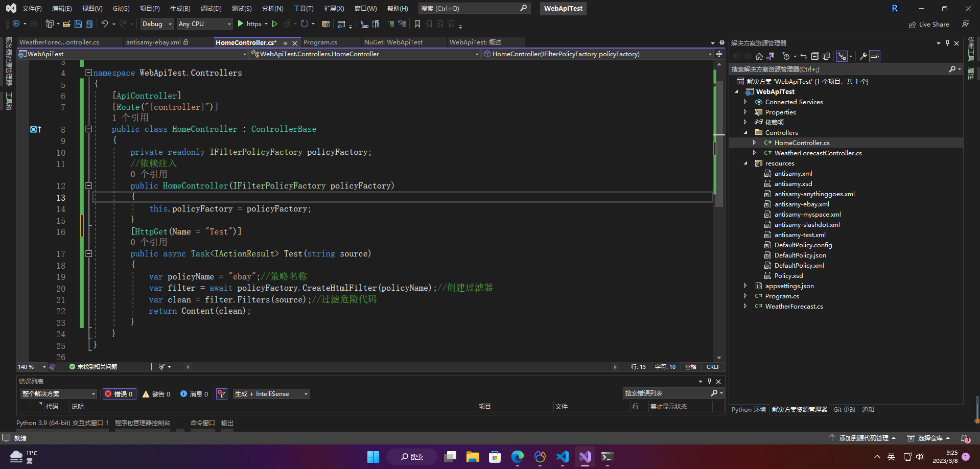Click the bookmark toggle icon in toolbar
Screen dimensions: 980x469
[417, 24]
